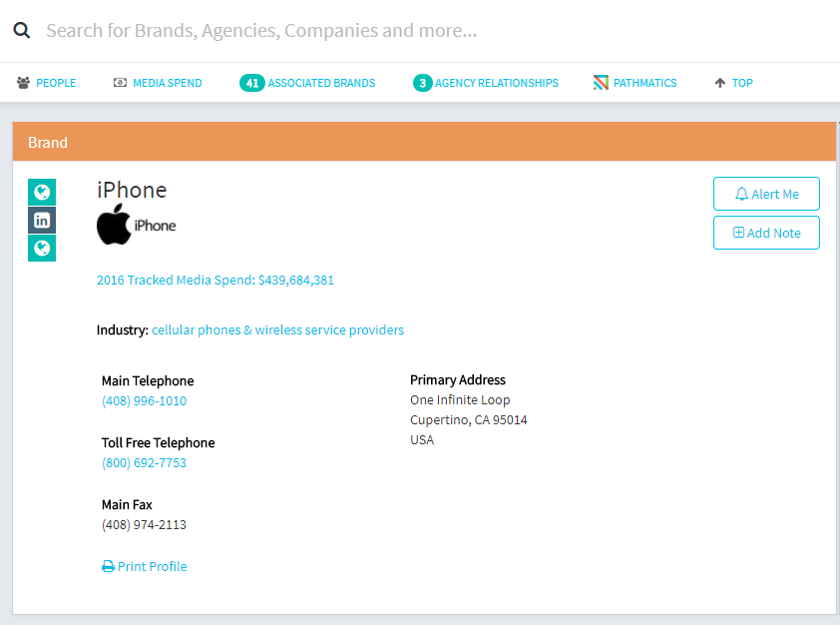
Task: Open the MEDIA SPEND tab
Action: pyautogui.click(x=168, y=83)
